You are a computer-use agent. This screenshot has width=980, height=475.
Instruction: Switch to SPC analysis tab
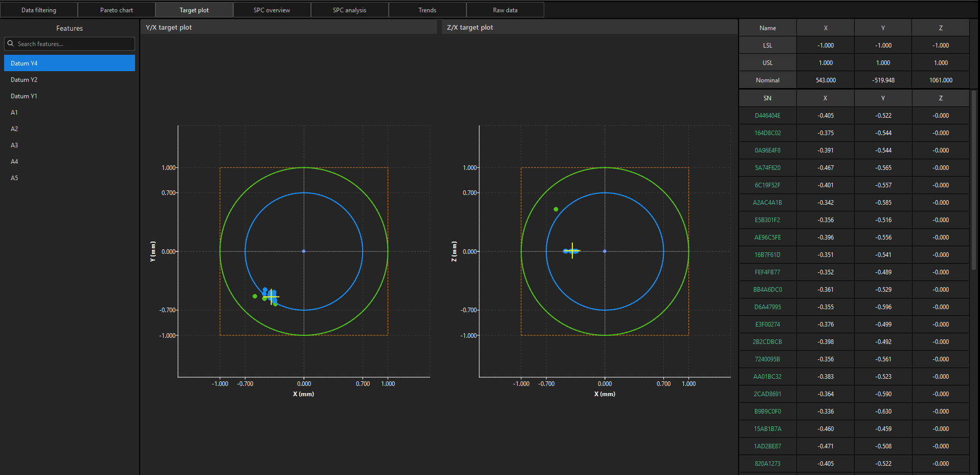pos(350,10)
